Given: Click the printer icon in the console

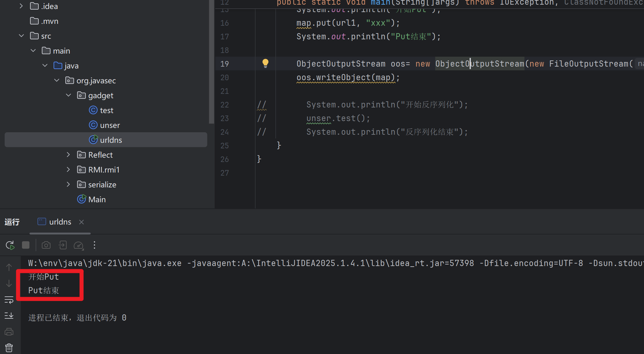Looking at the screenshot, I should click(9, 332).
